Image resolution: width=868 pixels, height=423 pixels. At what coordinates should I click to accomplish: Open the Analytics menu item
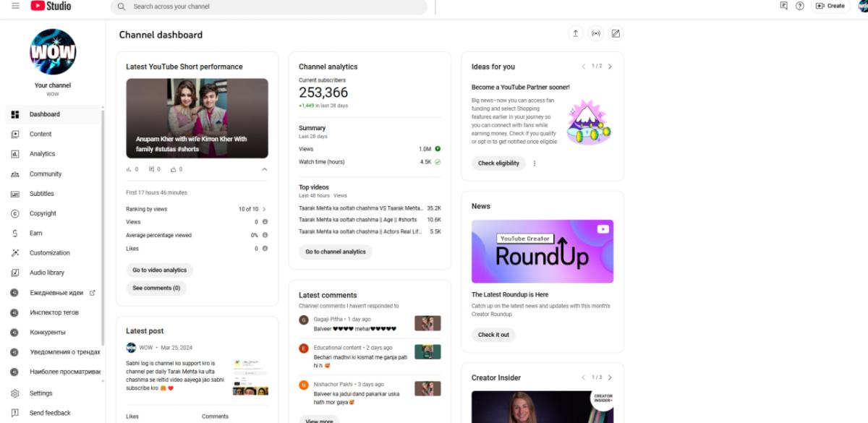point(51,154)
